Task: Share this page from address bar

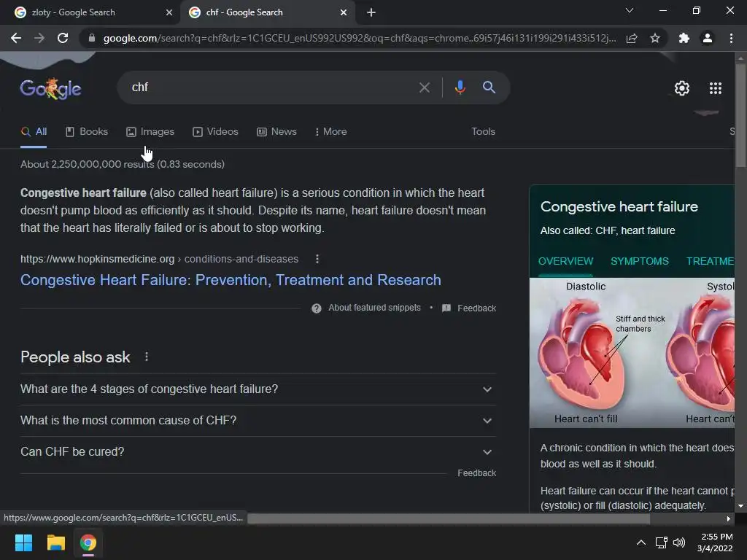Action: tap(632, 38)
